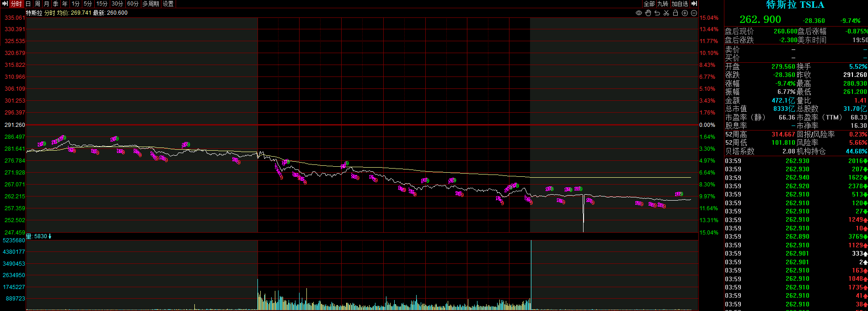This screenshot has height=311, width=868.
Task: Open the 设置 settings menu
Action: (x=168, y=4)
